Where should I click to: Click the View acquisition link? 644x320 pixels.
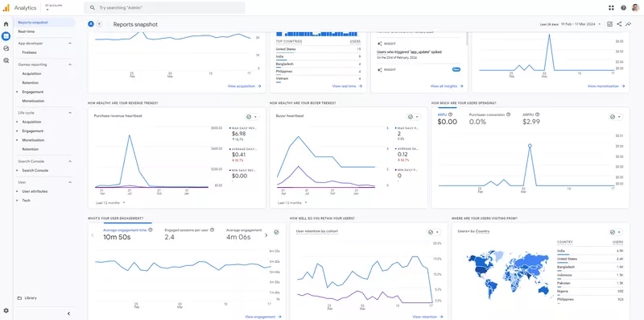(245, 86)
